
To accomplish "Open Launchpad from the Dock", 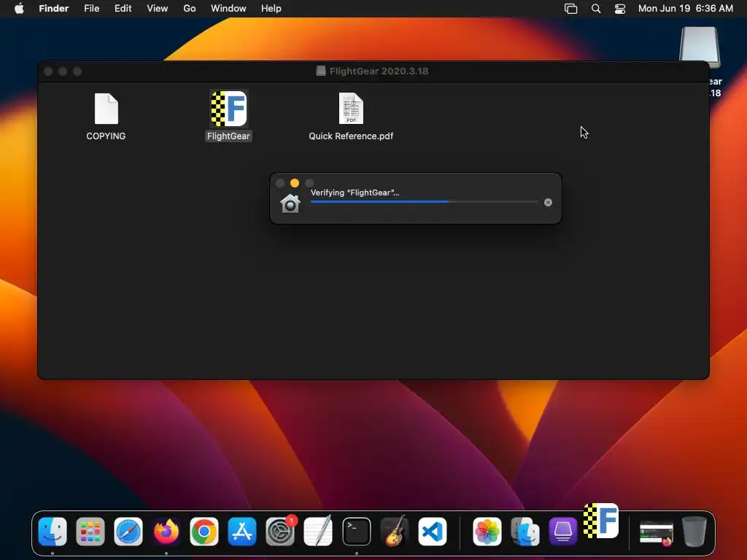I will click(x=90, y=532).
